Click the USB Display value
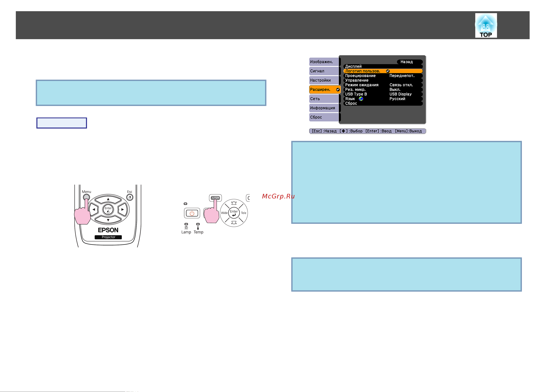This screenshot has height=392, width=555. point(400,94)
